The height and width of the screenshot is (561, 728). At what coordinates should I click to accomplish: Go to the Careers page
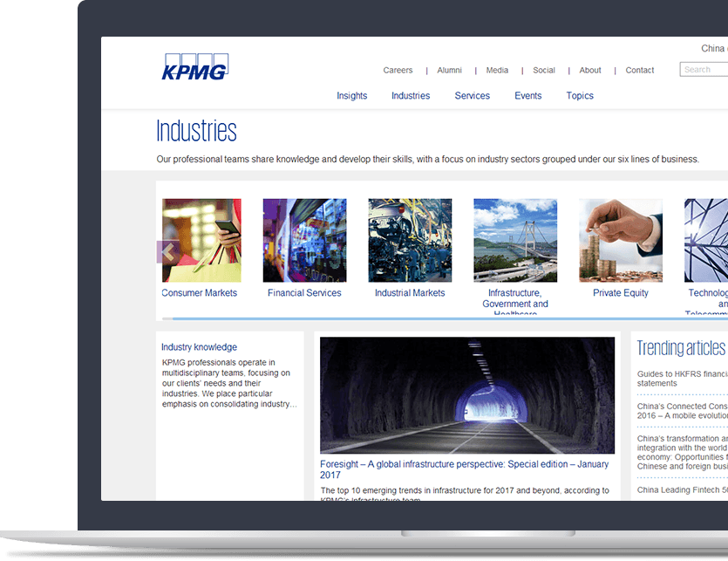398,71
